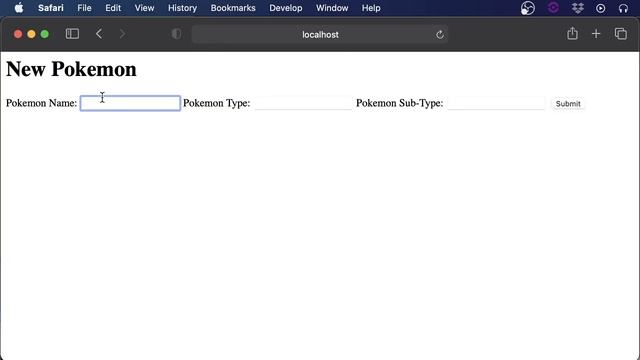Minimize the Safari window
The height and width of the screenshot is (360, 640).
31,34
